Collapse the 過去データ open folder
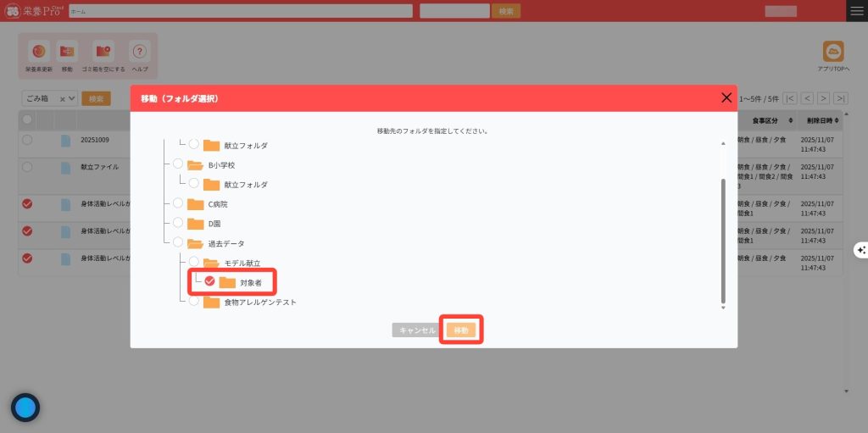868x433 pixels. point(195,243)
